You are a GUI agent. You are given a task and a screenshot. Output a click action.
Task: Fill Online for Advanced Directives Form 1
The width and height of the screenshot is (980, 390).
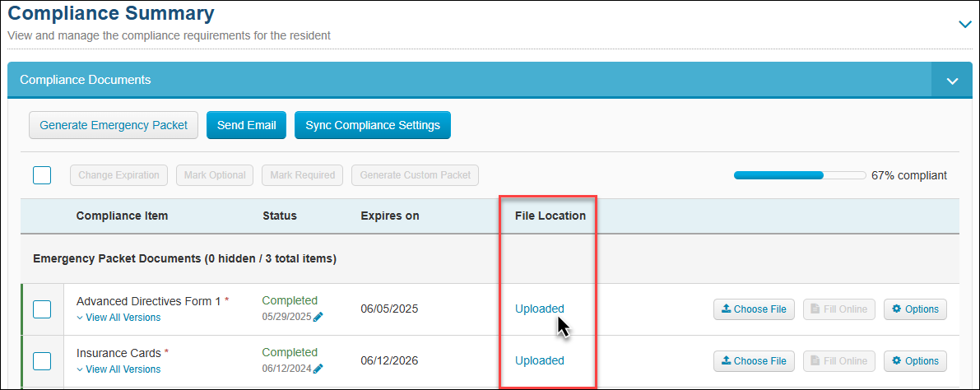(x=838, y=309)
